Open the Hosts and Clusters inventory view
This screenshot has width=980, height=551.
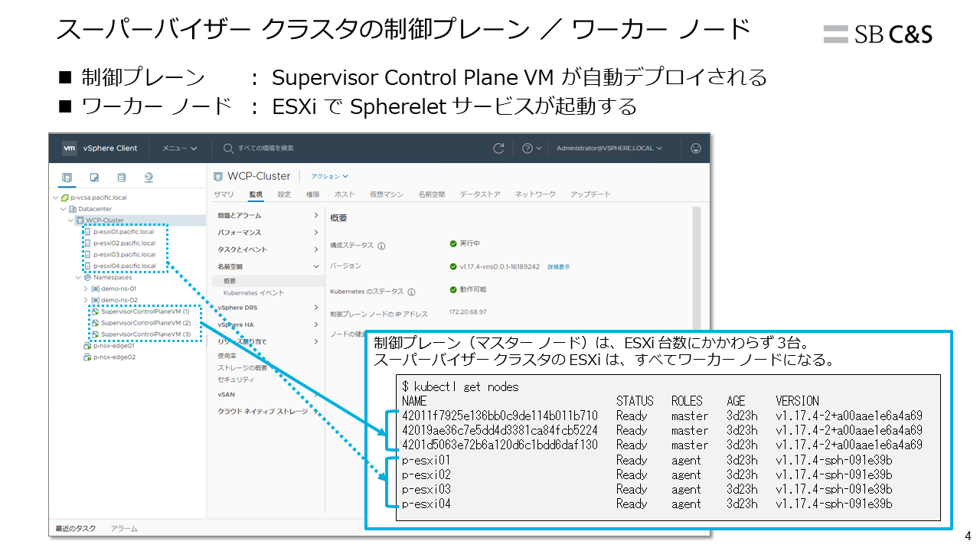click(x=67, y=178)
